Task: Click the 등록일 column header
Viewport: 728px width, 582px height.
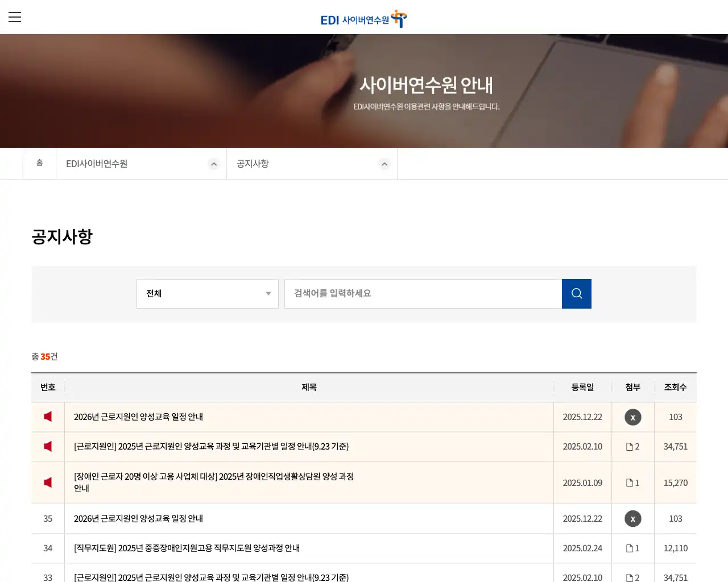Action: (x=582, y=387)
